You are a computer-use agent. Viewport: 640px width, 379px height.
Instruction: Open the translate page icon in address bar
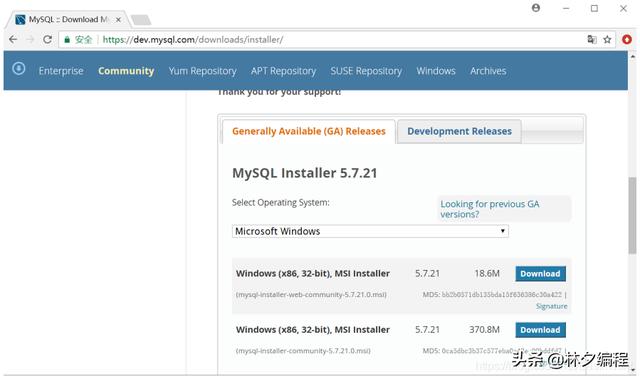[x=592, y=40]
